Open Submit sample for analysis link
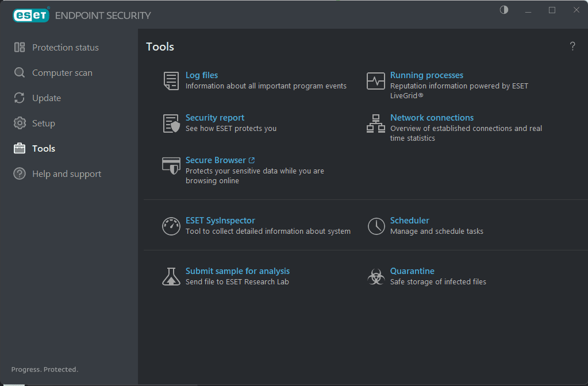Image resolution: width=588 pixels, height=386 pixels. pyautogui.click(x=238, y=271)
